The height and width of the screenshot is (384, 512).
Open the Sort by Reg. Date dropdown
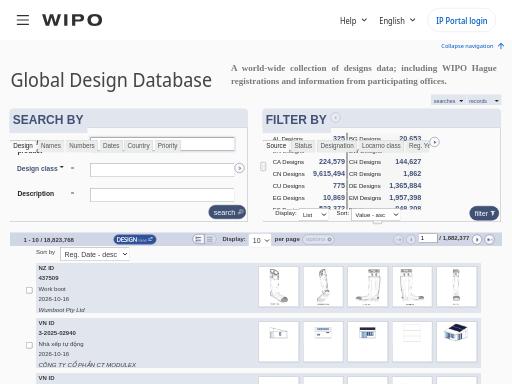[x=95, y=255]
